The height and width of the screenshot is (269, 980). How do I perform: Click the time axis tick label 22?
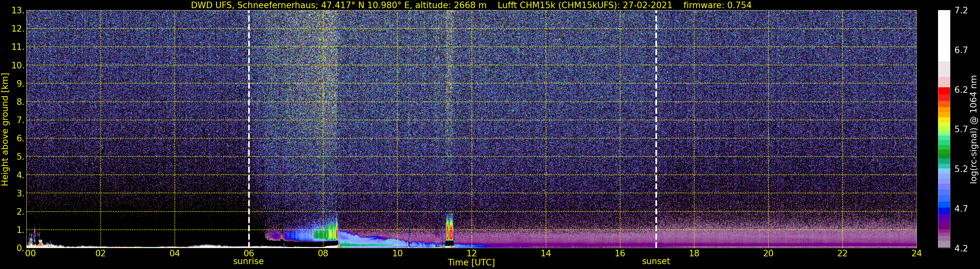tap(842, 253)
